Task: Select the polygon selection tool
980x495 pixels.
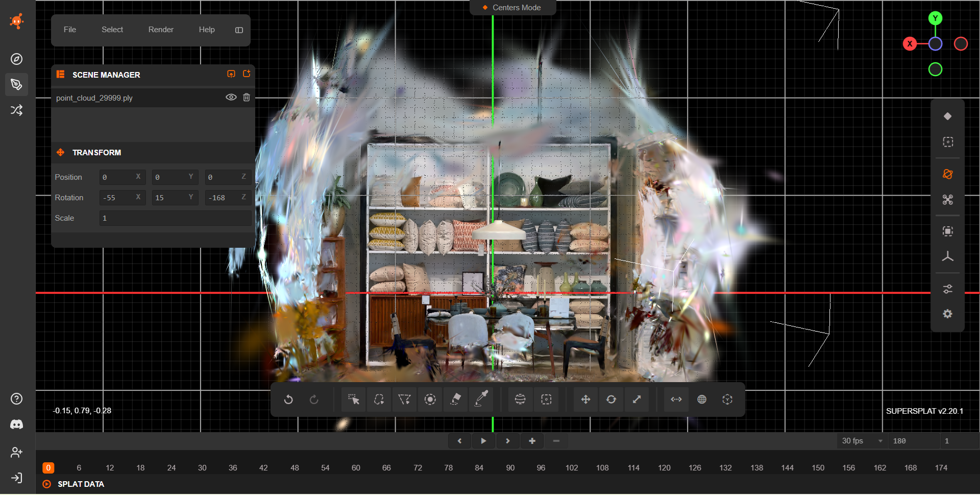Action: point(405,399)
